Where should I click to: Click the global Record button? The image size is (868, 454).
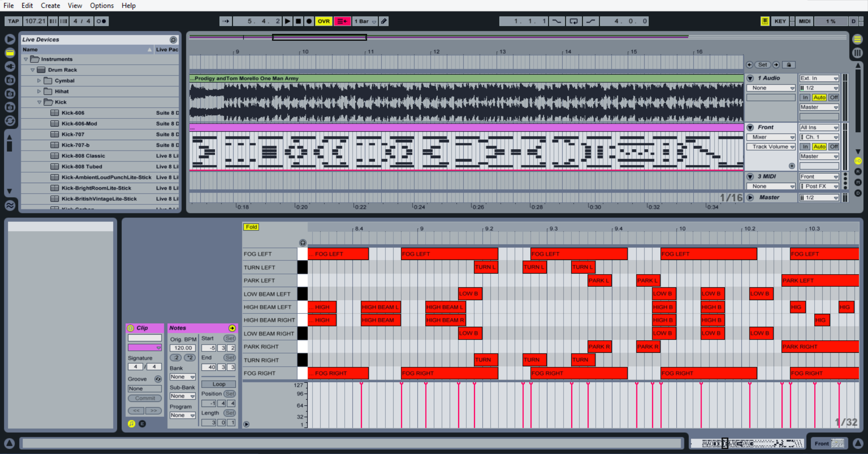[x=309, y=21]
